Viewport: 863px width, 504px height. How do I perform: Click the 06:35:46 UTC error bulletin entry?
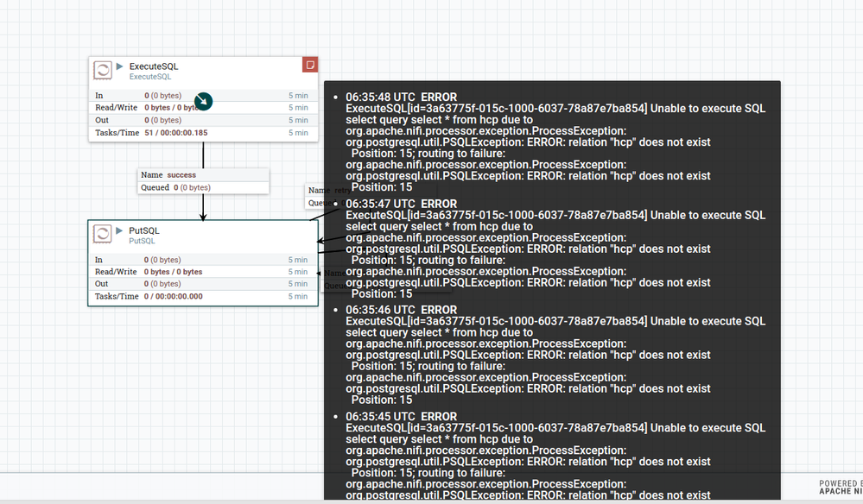[x=553, y=355]
